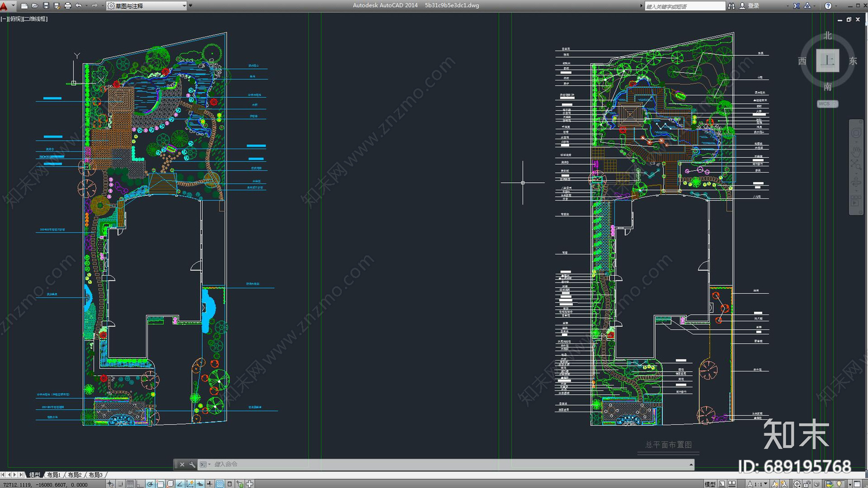
Task: Rotate view to 南 on ViewCube
Action: pyautogui.click(x=827, y=86)
